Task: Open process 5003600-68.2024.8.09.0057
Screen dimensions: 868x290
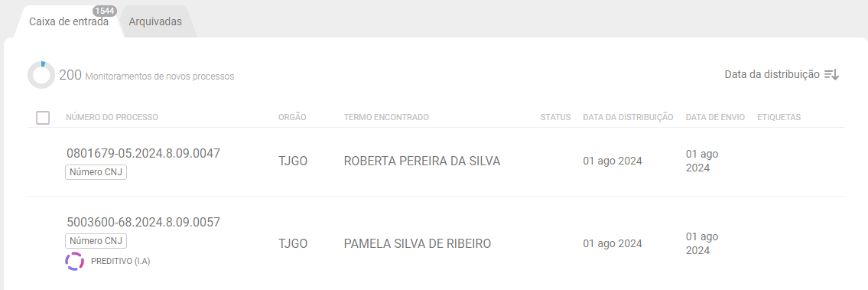Action: pos(143,223)
